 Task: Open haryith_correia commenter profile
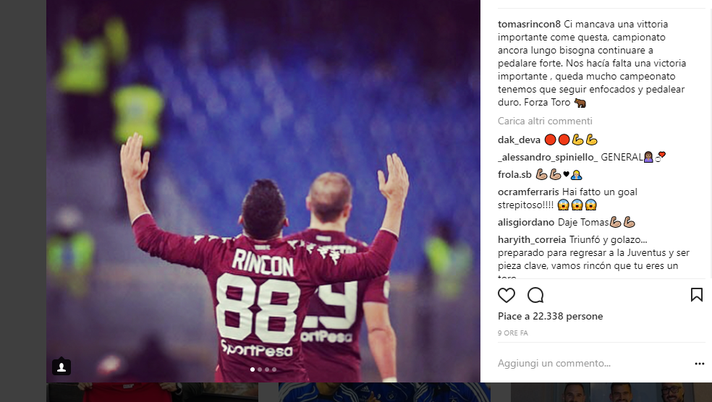pos(532,239)
